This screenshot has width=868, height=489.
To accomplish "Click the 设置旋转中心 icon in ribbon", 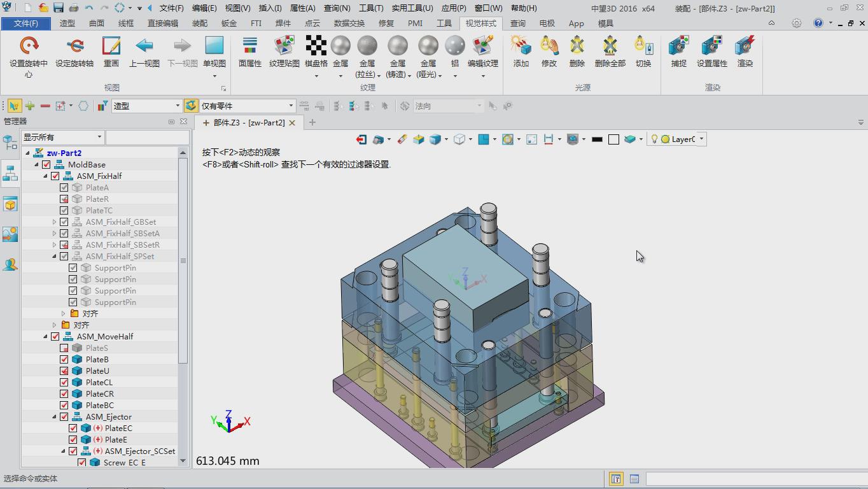I will click(x=29, y=46).
